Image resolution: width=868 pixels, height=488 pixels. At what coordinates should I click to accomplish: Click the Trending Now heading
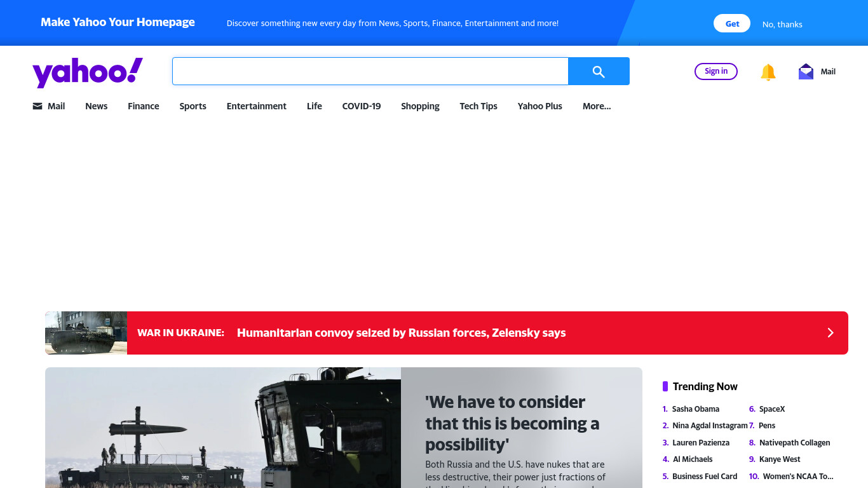pos(705,386)
